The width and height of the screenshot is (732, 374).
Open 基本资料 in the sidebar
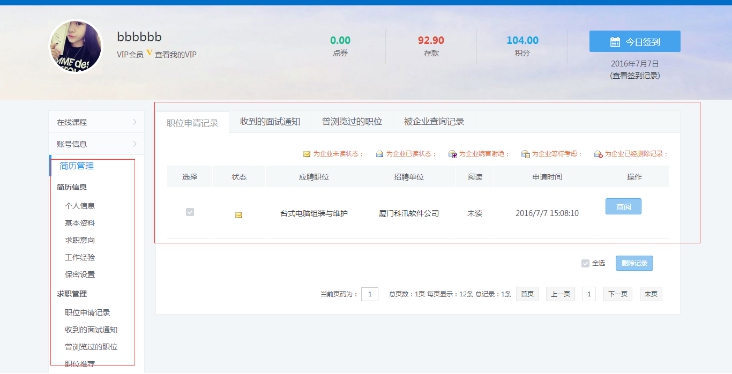[80, 223]
